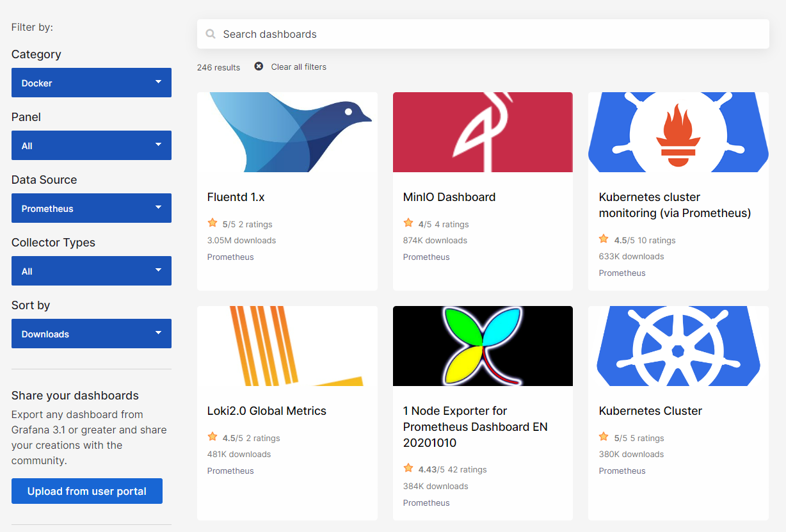Viewport: 786px width, 532px height.
Task: Click the Loki2.0 Global Metrics rating star
Action: click(213, 437)
